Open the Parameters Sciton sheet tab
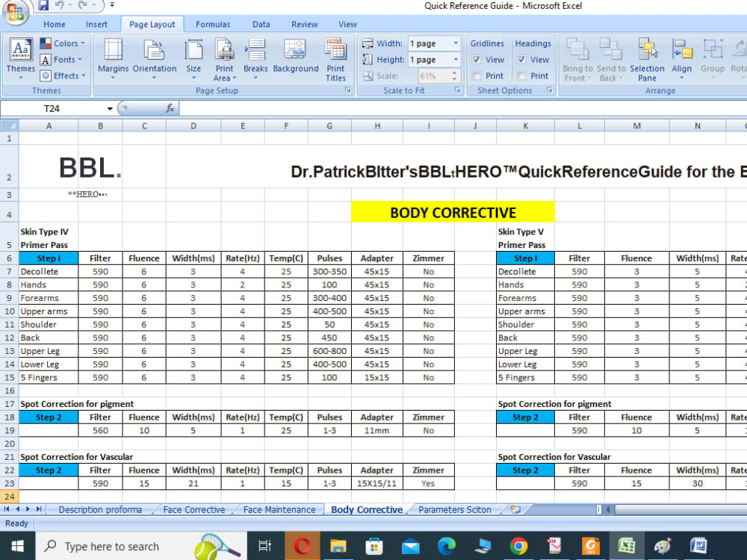Viewport: 747px width, 560px height. pyautogui.click(x=454, y=509)
